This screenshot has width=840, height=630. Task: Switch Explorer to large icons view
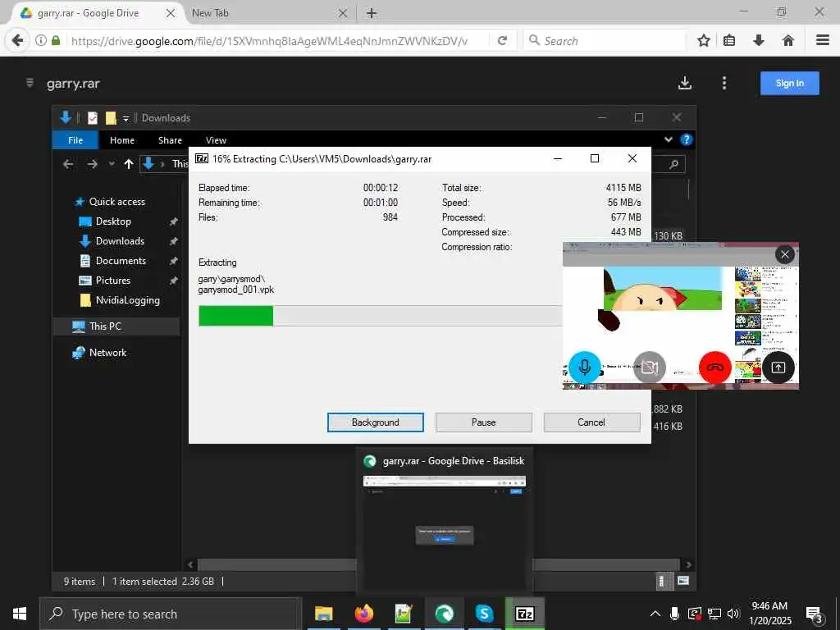pos(683,581)
